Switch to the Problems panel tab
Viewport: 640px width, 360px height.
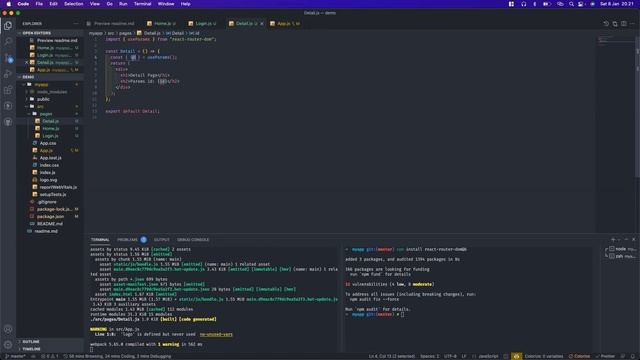click(x=131, y=240)
